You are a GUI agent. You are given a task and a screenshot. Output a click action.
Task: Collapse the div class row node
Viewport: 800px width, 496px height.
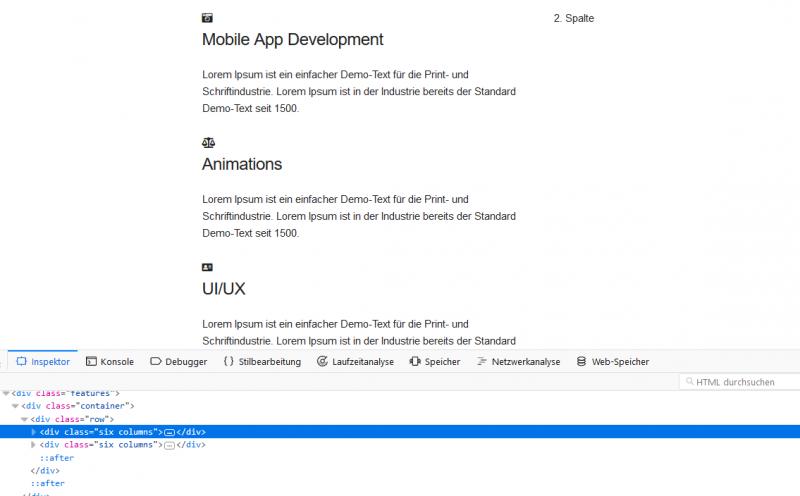click(x=24, y=419)
